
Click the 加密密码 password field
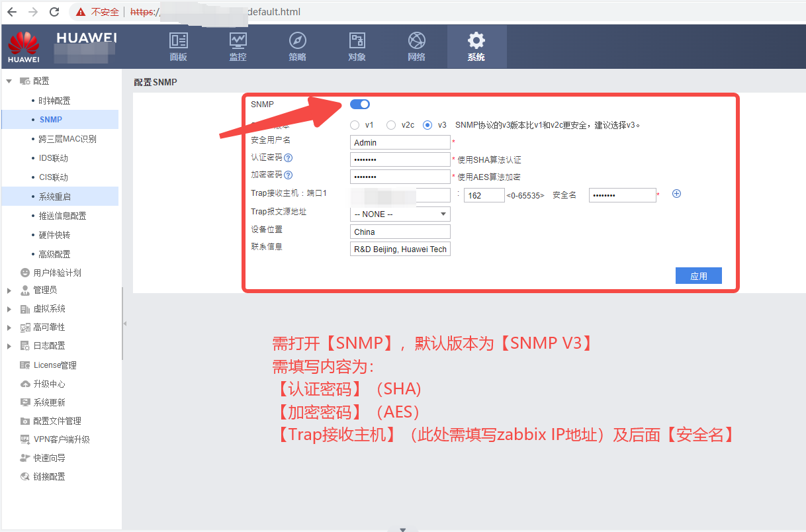pyautogui.click(x=400, y=177)
